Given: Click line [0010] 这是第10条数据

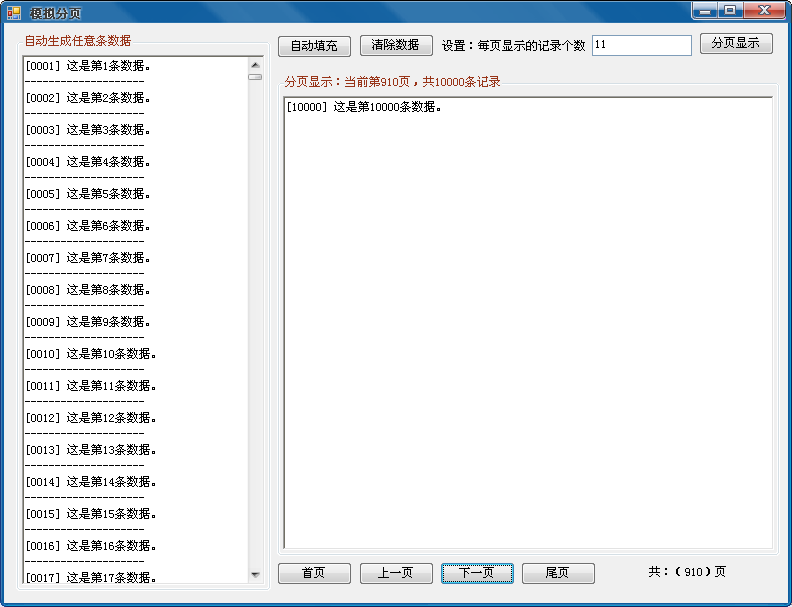Looking at the screenshot, I should pos(91,354).
